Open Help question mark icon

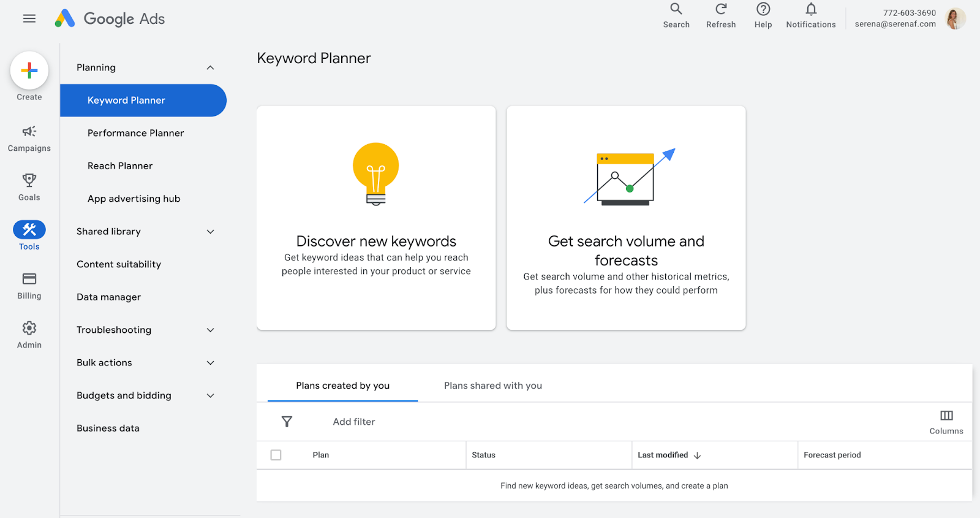[763, 9]
